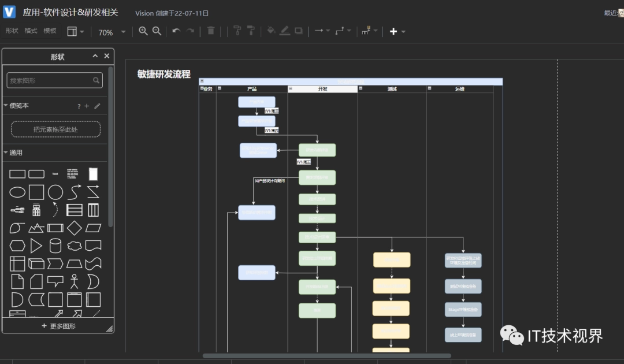Viewport: 624px width, 364px height.
Task: Choose the cube shape
Action: coord(36,263)
